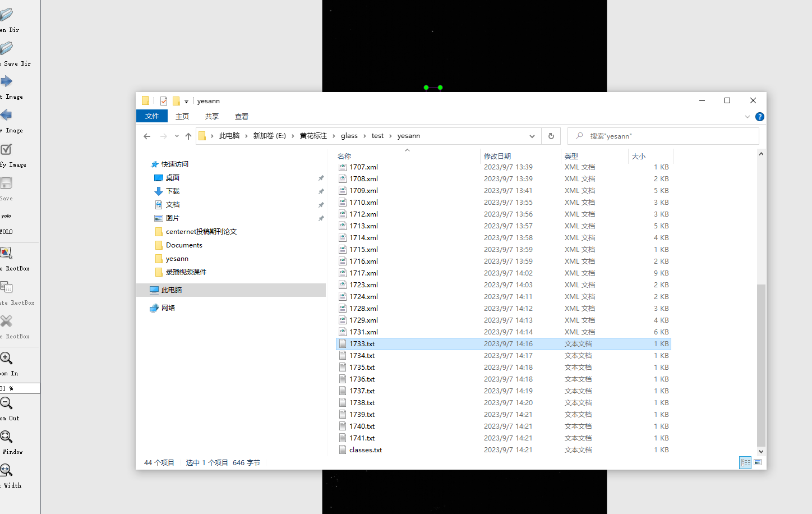Click Duplicate RectBox icon in labelImg

coord(6,287)
